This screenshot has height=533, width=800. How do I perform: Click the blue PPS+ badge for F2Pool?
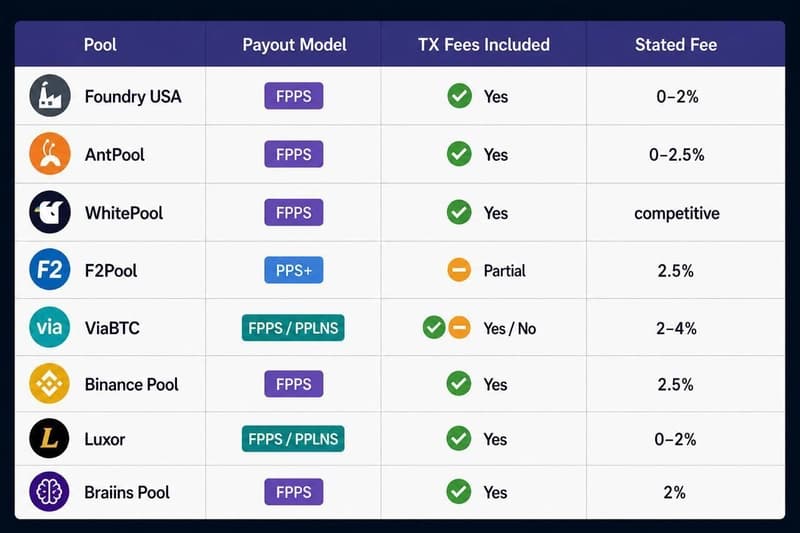[293, 270]
